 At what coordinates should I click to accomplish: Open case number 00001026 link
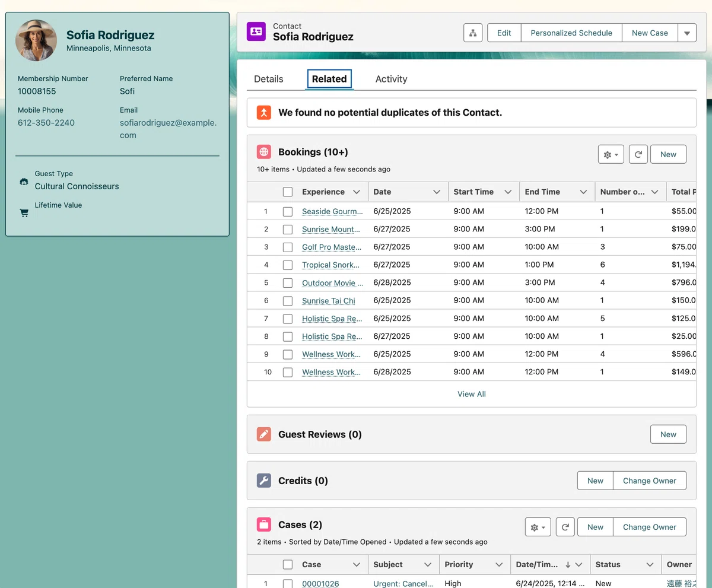320,584
